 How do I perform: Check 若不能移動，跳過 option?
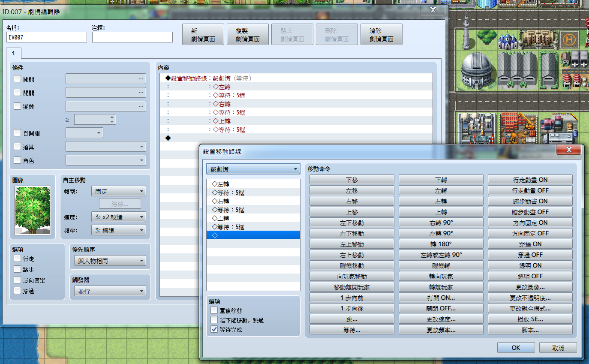pos(214,320)
